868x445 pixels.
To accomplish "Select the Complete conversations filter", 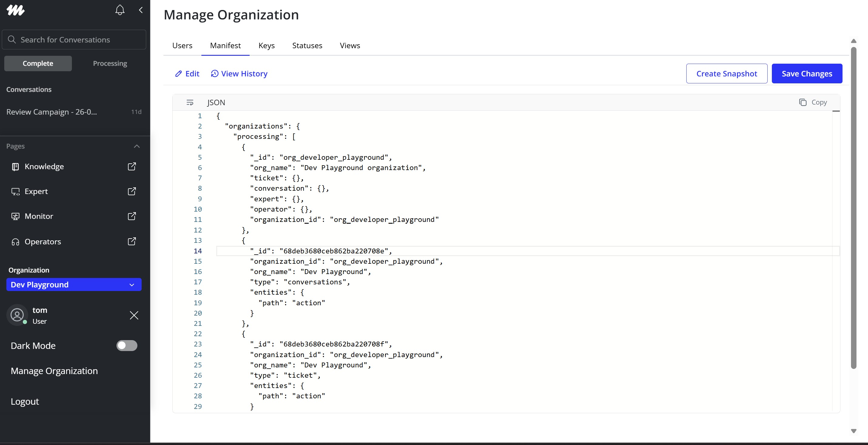I will pyautogui.click(x=38, y=63).
